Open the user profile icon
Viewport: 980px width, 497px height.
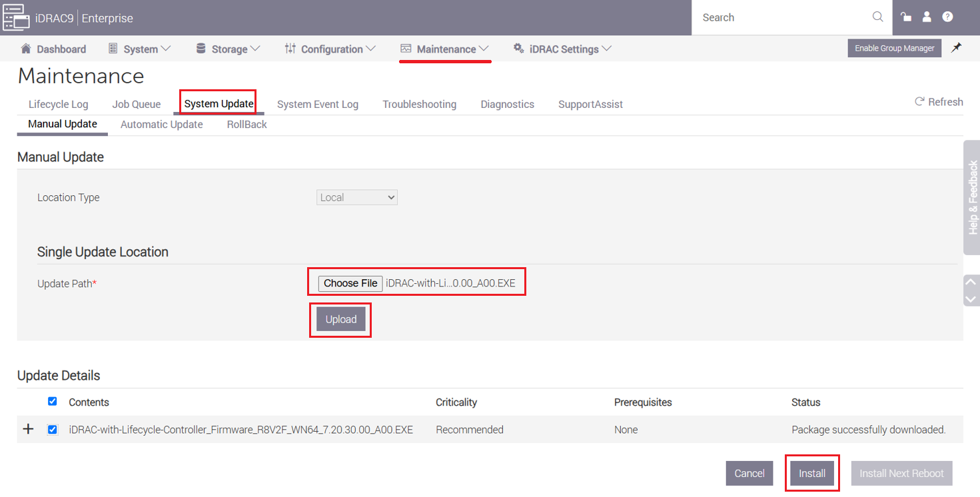point(927,17)
